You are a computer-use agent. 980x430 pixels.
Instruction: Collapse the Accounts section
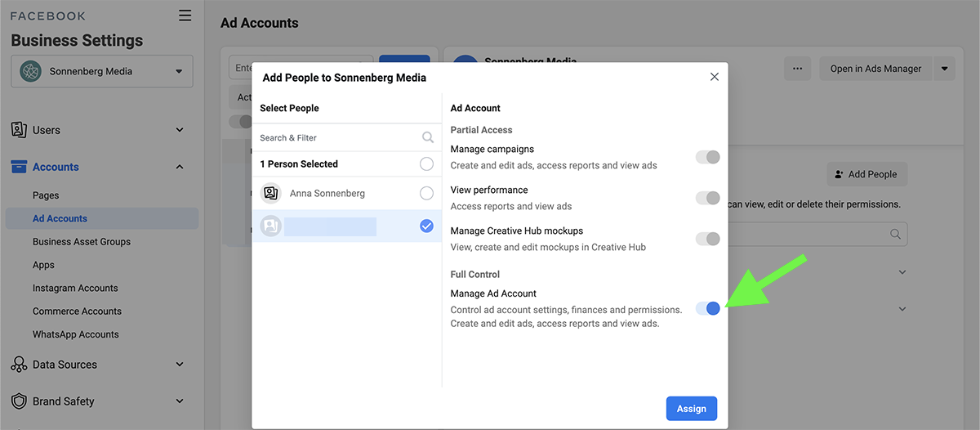tap(180, 167)
